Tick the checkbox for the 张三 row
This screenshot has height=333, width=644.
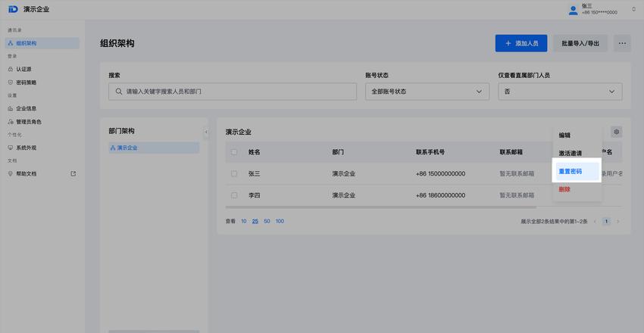click(x=234, y=174)
